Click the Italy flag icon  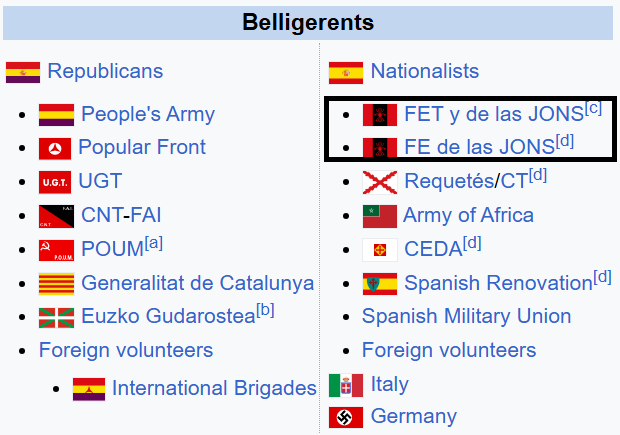346,385
